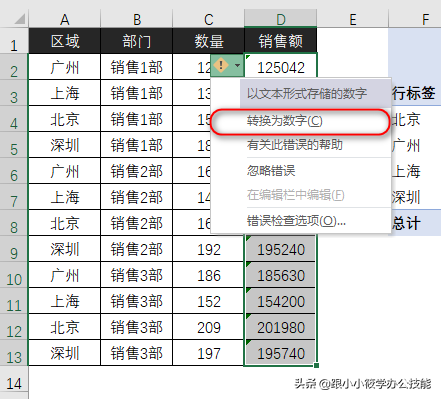Select cell containing 154200

281,301
